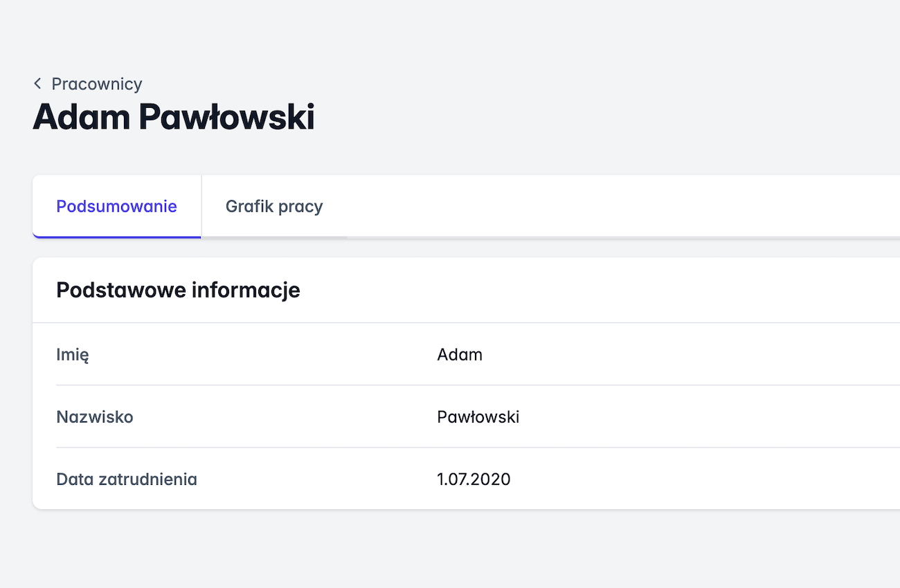Click the blue underline below Podsumowanie
Screen dimensions: 900x588
[x=116, y=237]
